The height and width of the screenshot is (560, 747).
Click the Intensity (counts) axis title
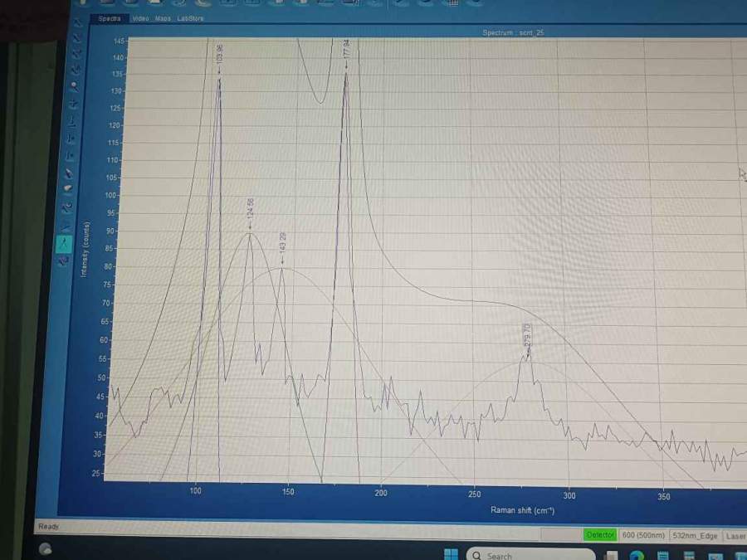pyautogui.click(x=85, y=249)
